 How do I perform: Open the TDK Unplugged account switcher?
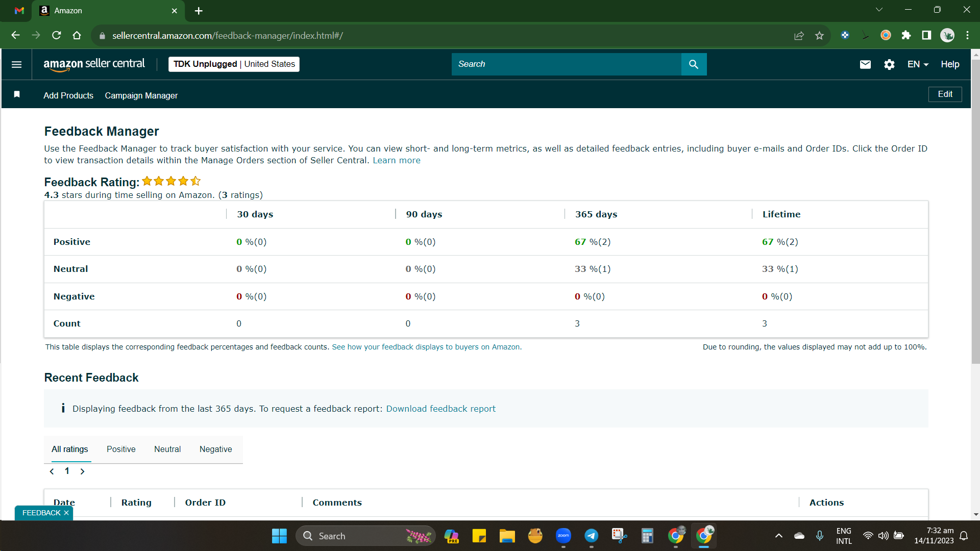234,64
